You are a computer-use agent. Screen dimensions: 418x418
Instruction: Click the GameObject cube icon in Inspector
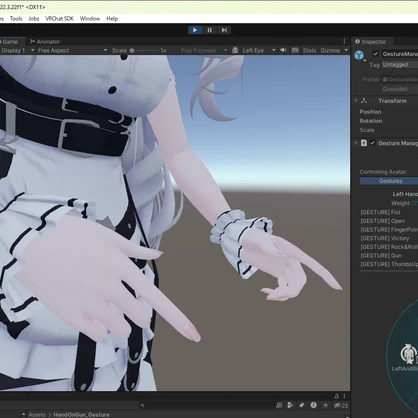pos(359,55)
